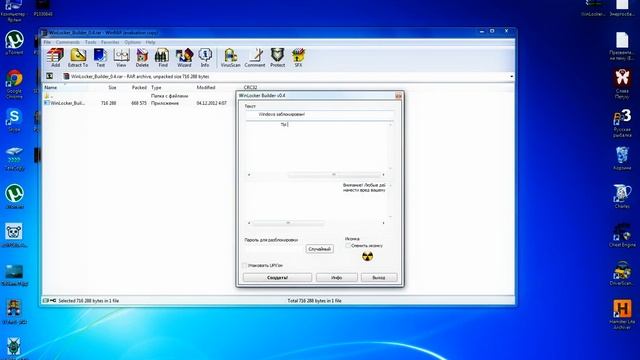
Task: Open the Корзина recycle bin icon
Action: coord(622,158)
